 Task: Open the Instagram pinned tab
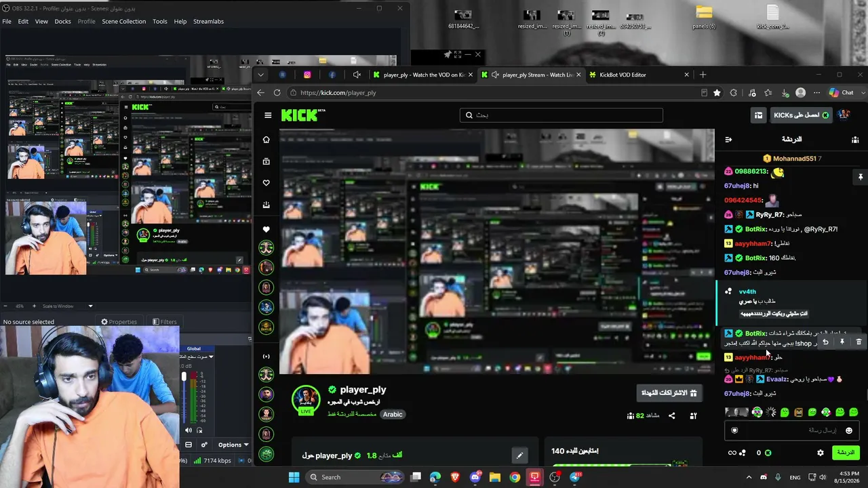pyautogui.click(x=307, y=75)
